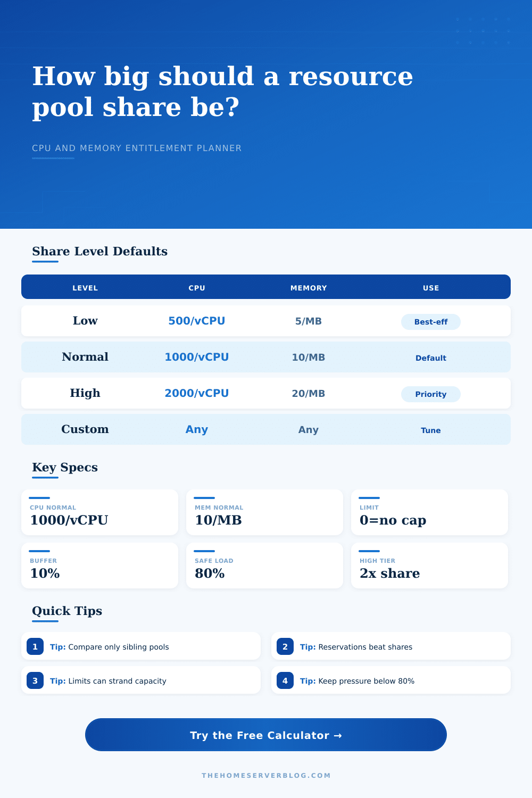Open thehomeserverblog.com footer link
The height and width of the screenshot is (798, 532).
click(266, 776)
